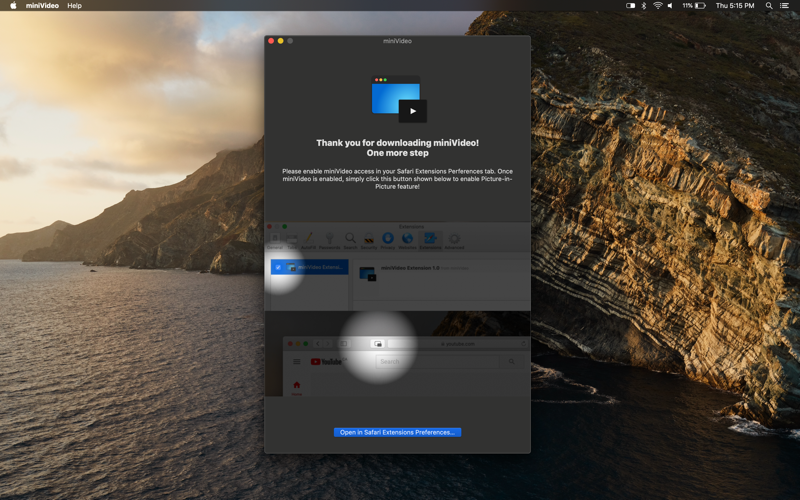Minimize the miniVideo window with yellow button
This screenshot has height=500, width=800.
click(281, 41)
